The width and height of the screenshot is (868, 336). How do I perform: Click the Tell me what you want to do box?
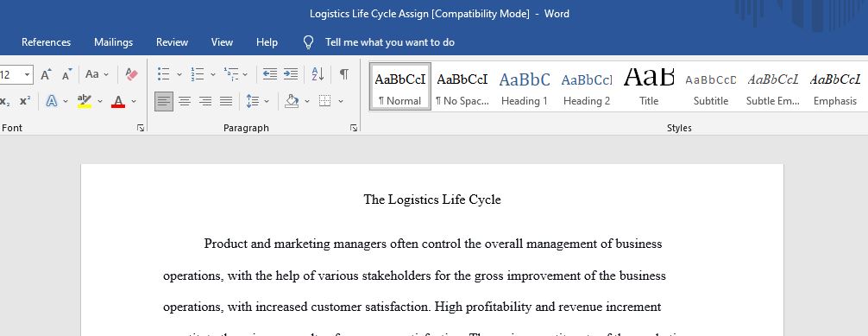pyautogui.click(x=390, y=42)
